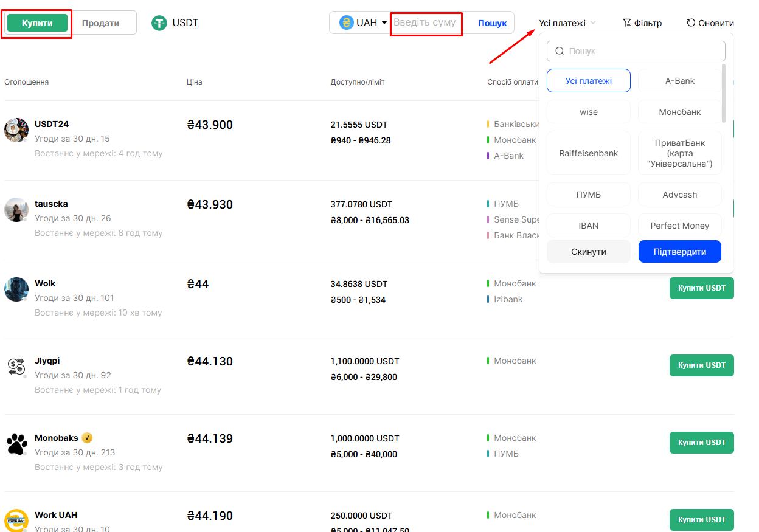Click price ₴44.130

[x=210, y=361]
